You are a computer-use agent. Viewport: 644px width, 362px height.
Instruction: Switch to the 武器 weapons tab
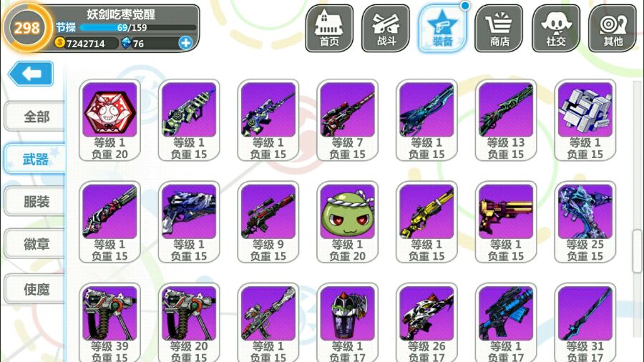(34, 159)
